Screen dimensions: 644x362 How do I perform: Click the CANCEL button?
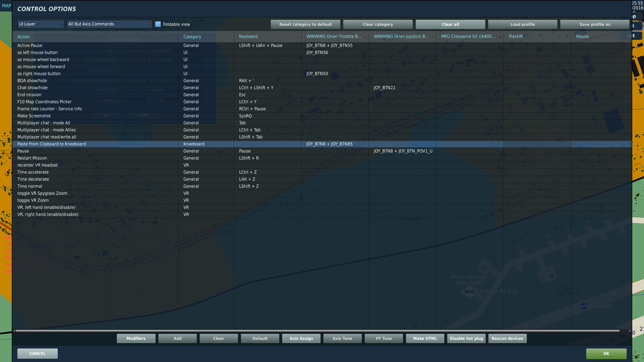point(38,353)
